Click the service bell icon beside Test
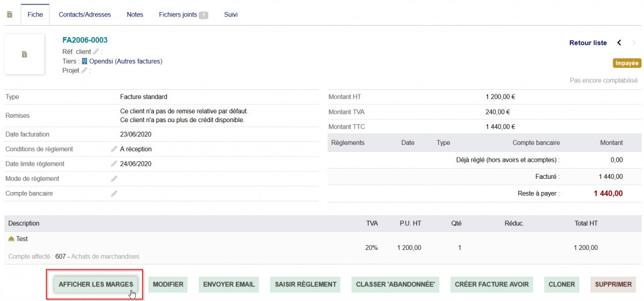The height and width of the screenshot is (301, 644). (11, 239)
